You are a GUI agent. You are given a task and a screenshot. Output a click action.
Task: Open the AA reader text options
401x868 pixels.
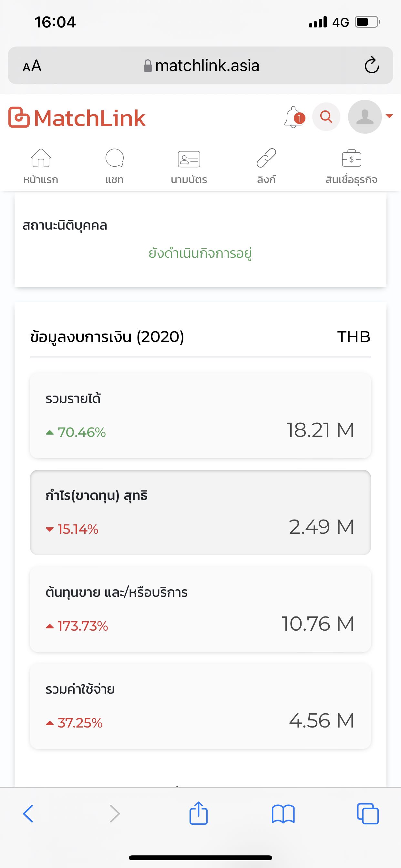(32, 66)
